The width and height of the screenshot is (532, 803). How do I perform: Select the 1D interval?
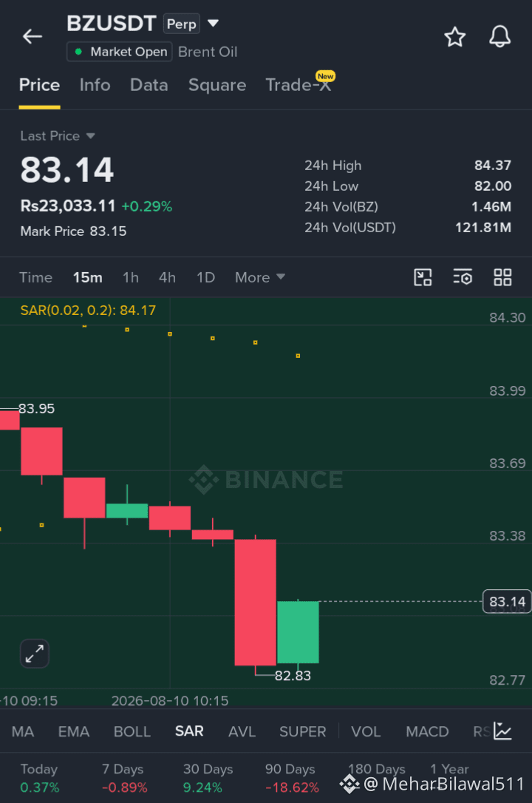tap(205, 277)
